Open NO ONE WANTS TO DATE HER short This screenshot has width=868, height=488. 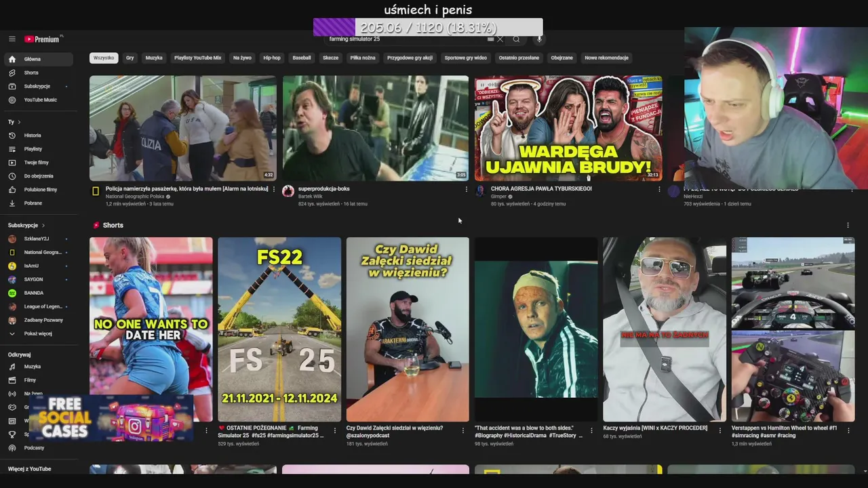click(151, 329)
